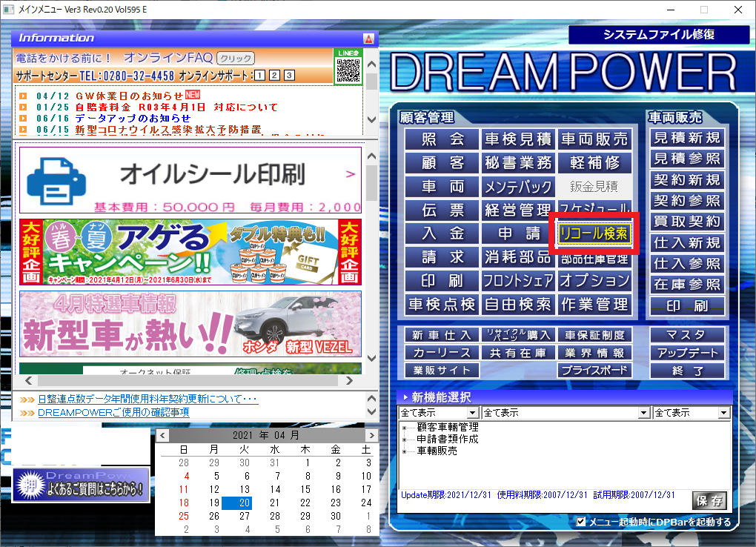Open online support number 1
The image size is (756, 547).
pos(259,76)
